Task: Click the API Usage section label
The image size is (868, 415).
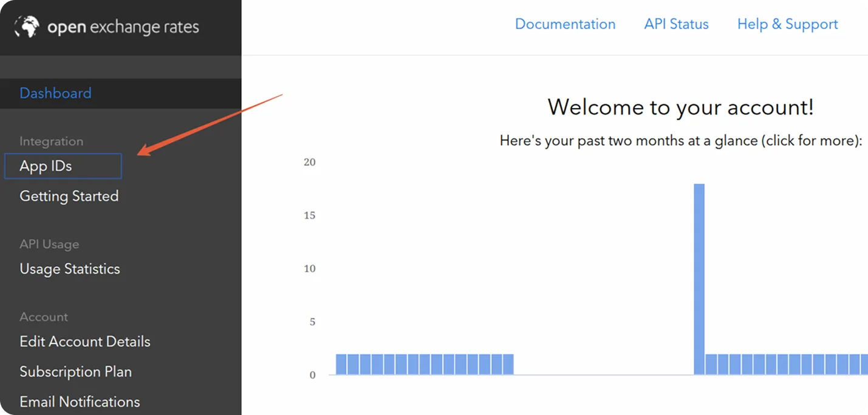Action: (49, 245)
